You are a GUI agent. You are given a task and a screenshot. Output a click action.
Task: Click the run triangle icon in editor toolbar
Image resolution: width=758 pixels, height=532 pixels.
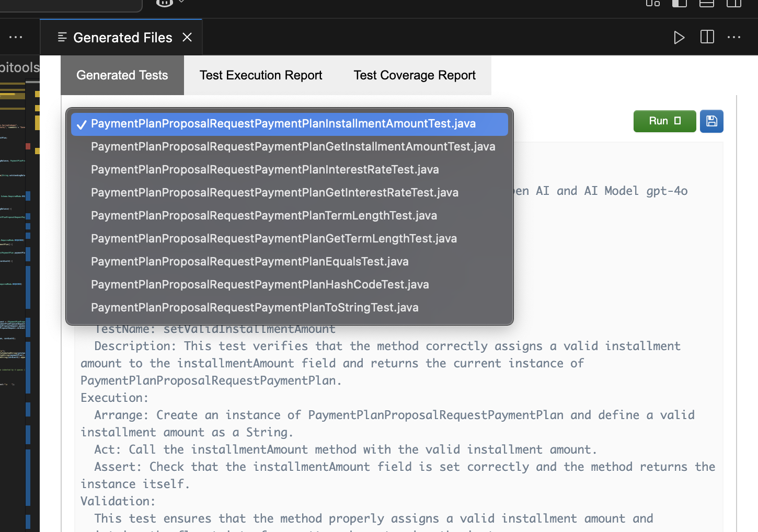coord(679,38)
